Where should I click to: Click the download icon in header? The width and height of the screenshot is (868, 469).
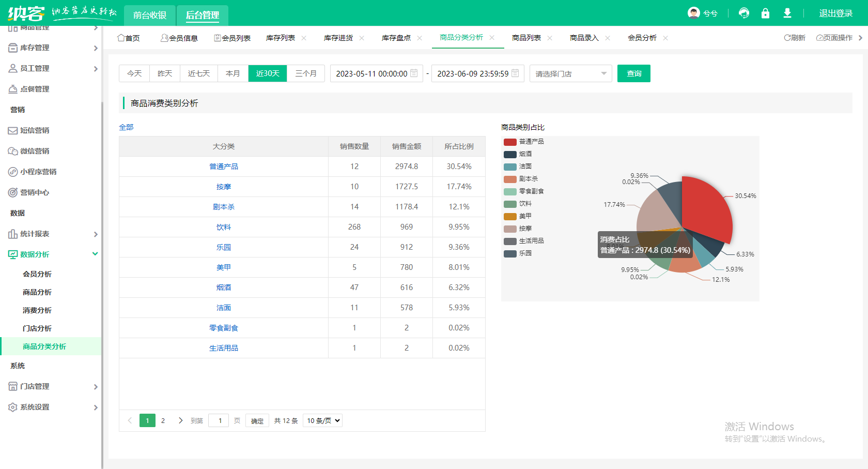787,13
